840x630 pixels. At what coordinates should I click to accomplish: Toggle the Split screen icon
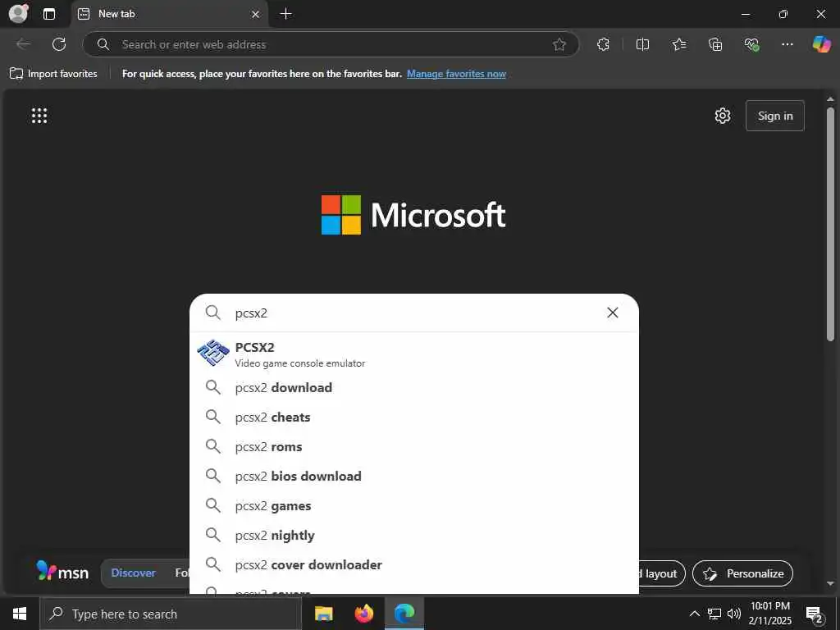pos(642,44)
